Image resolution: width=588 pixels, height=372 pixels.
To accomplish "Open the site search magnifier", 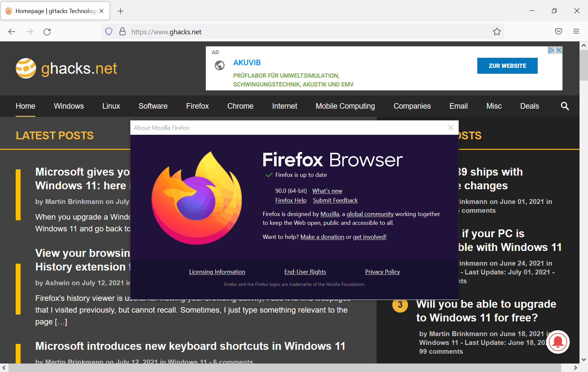I will coord(565,106).
